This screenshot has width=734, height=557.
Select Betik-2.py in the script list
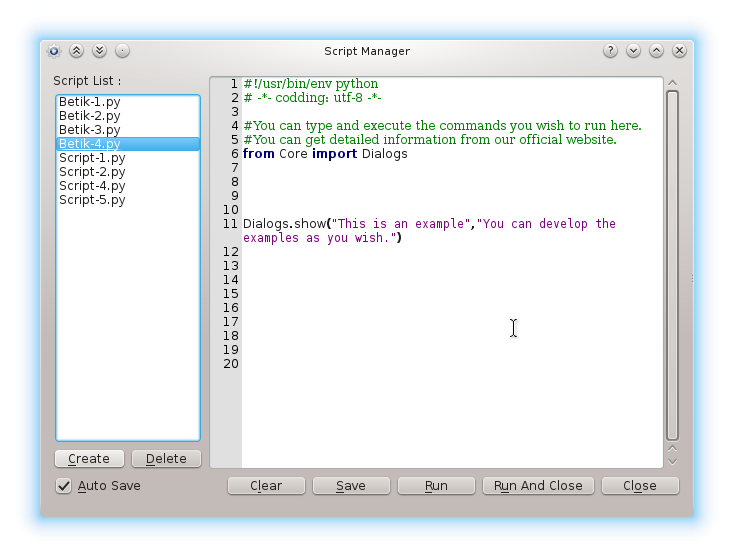coord(128,116)
